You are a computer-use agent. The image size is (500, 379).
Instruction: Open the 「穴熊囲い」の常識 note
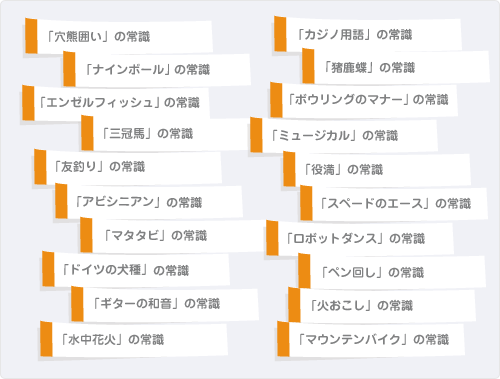click(x=119, y=36)
